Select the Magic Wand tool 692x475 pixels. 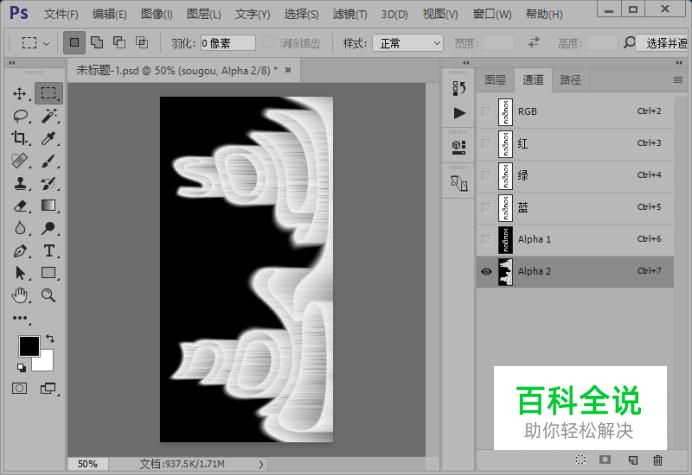tap(49, 116)
